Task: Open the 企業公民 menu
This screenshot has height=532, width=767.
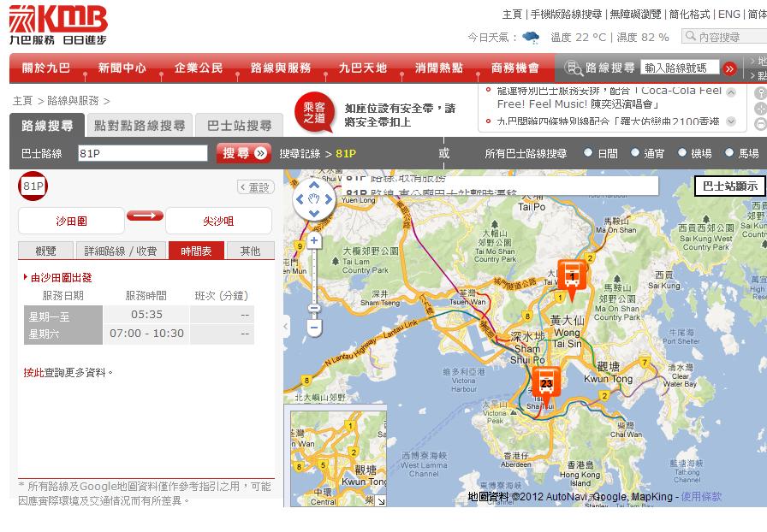Action: tap(199, 68)
